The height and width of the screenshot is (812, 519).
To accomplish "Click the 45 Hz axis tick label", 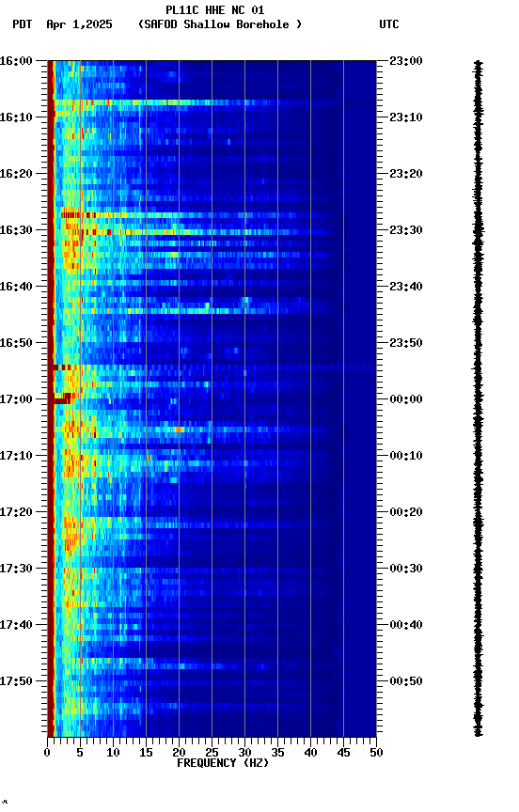I will [x=343, y=753].
